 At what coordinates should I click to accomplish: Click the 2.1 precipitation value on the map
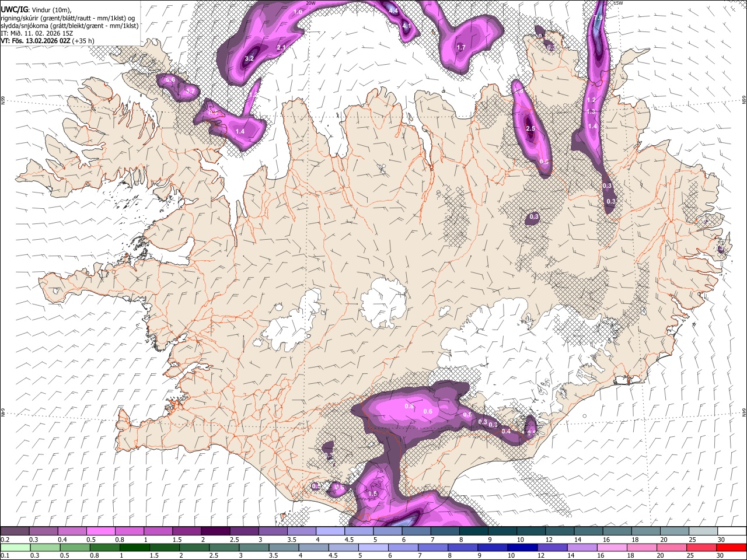(x=281, y=47)
